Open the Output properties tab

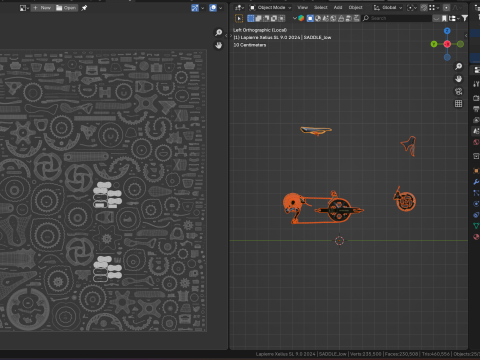pyautogui.click(x=476, y=109)
